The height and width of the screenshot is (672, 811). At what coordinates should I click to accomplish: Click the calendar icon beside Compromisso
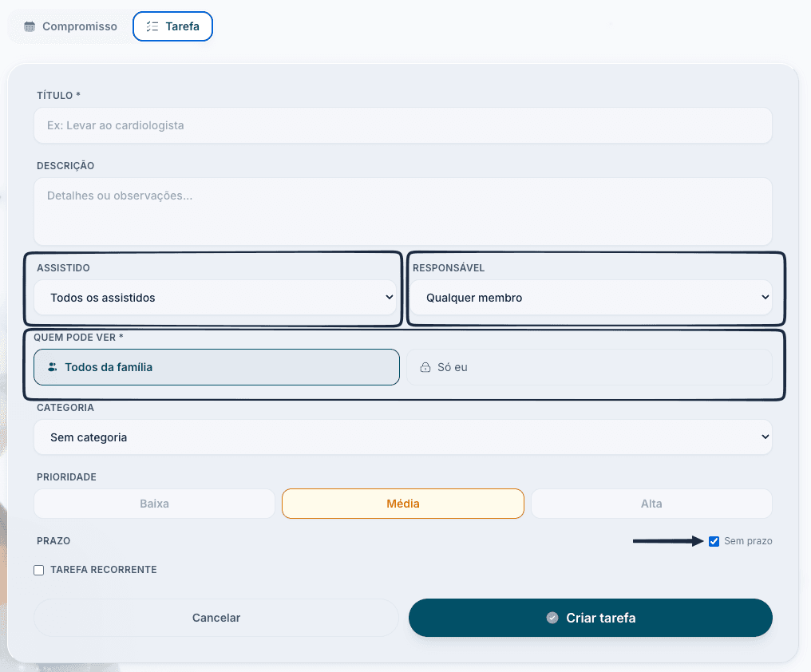point(30,26)
